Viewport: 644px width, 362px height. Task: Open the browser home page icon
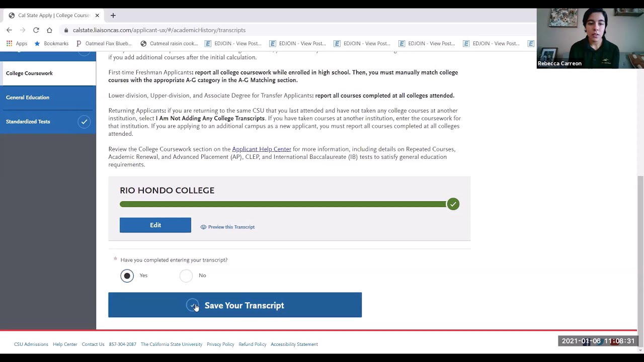[49, 30]
